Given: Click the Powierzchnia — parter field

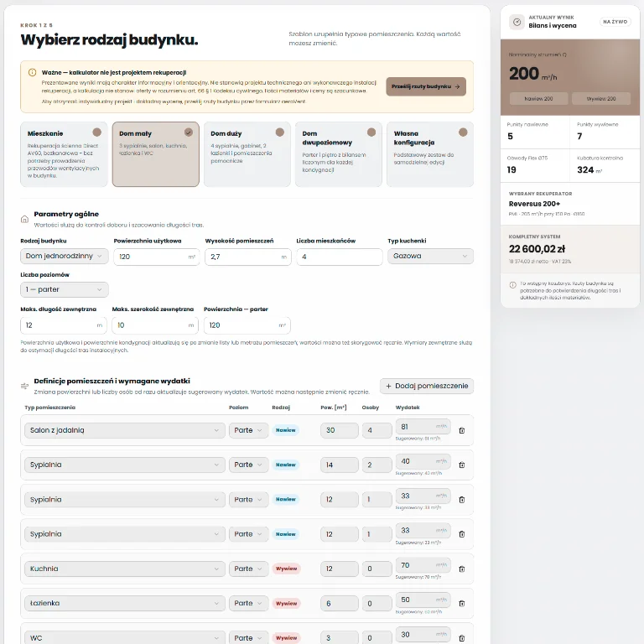Looking at the screenshot, I should (x=247, y=325).
